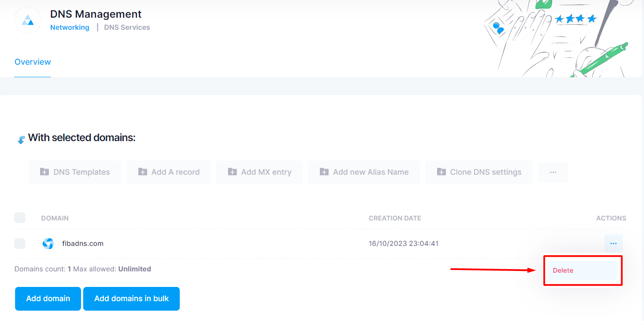This screenshot has height=321, width=644.
Task: Click the DNS Management page title
Action: click(x=96, y=14)
